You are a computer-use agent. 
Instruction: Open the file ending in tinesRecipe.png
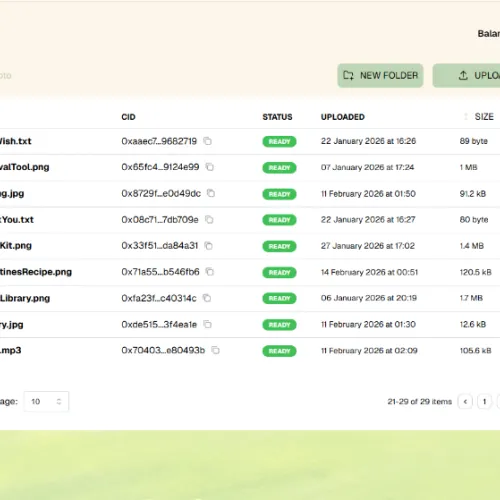tap(36, 272)
